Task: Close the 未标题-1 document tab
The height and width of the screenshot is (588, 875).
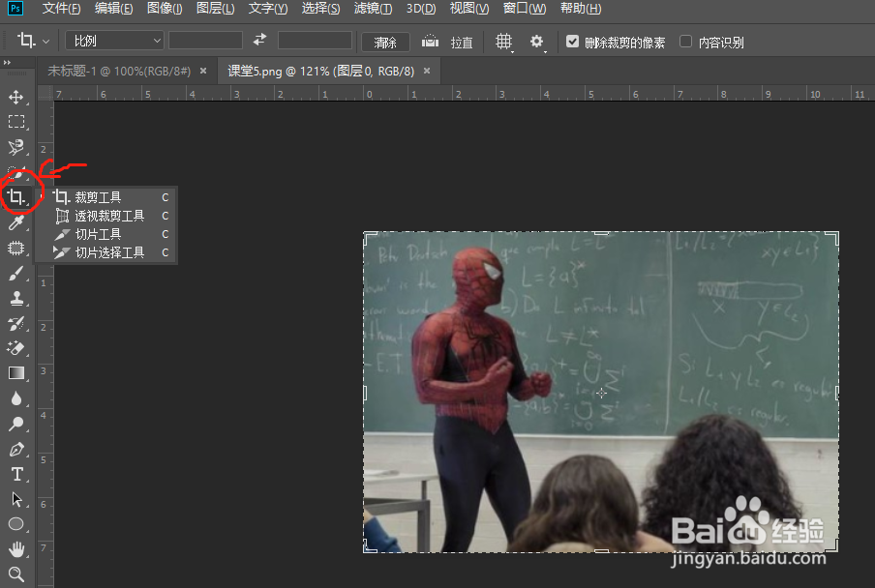Action: (x=203, y=71)
